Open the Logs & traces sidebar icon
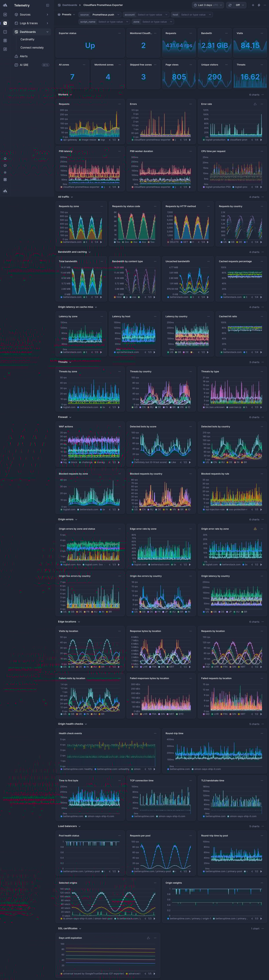Screen dimensions: 269x980 tap(16, 23)
